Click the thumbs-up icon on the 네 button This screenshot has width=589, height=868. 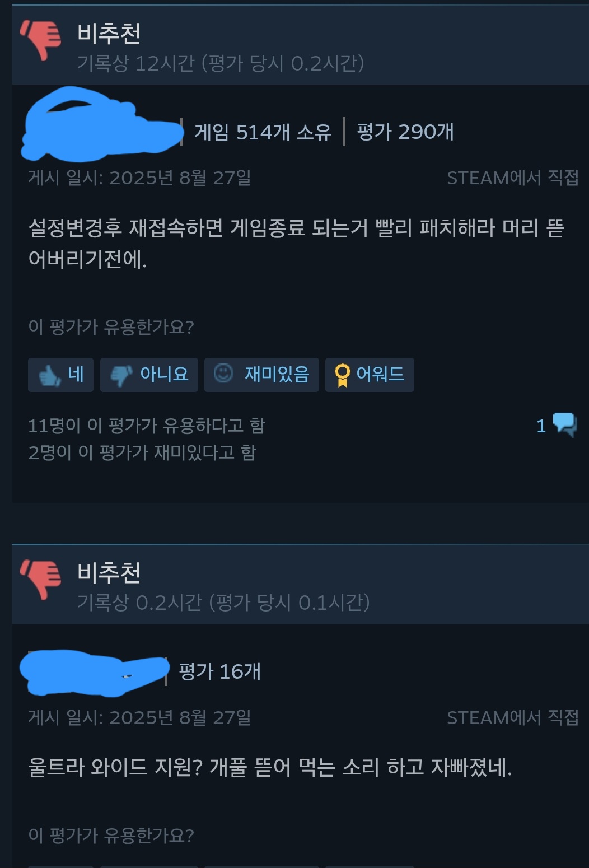click(x=50, y=375)
